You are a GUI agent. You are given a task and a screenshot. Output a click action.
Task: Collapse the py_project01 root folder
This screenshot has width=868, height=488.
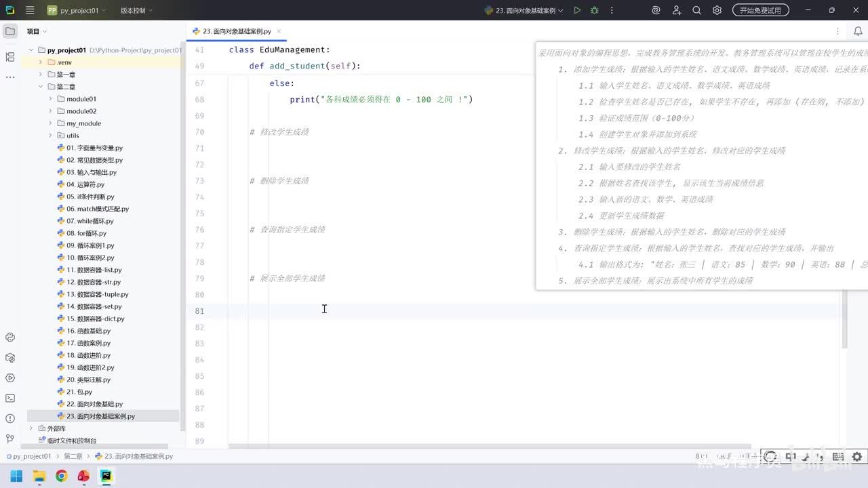(31, 50)
